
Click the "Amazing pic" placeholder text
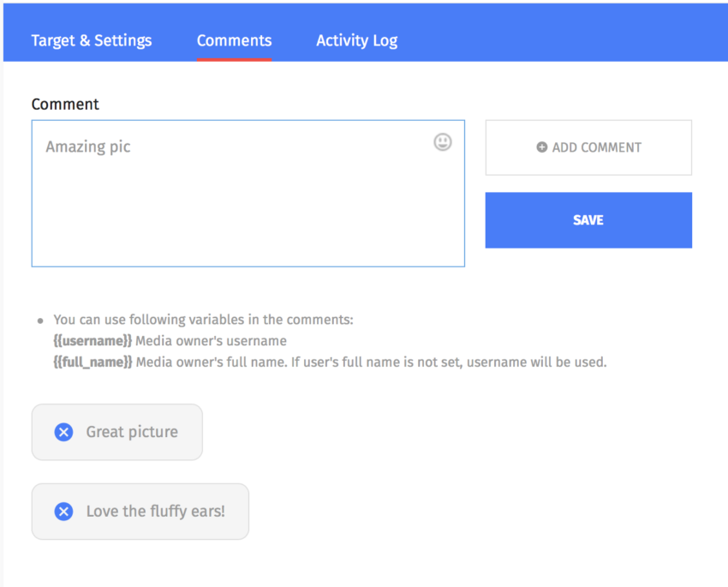(x=88, y=147)
